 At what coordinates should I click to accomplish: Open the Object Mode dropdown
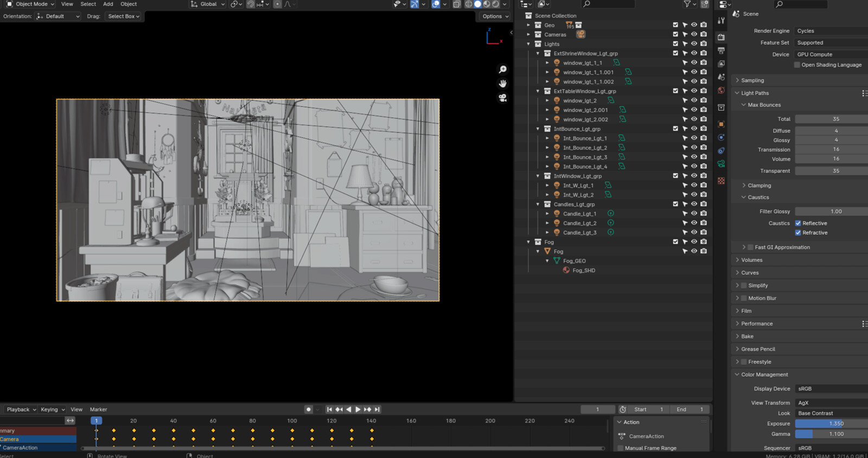pyautogui.click(x=30, y=4)
